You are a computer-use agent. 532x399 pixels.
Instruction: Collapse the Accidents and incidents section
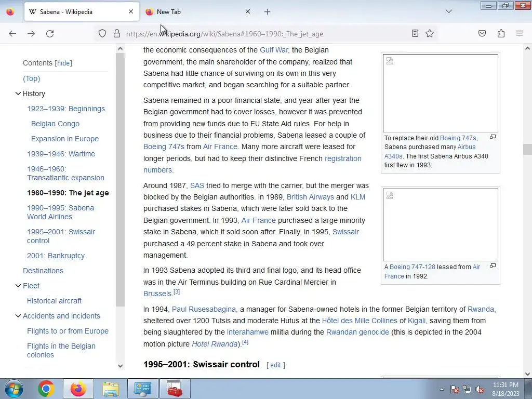[x=18, y=316]
